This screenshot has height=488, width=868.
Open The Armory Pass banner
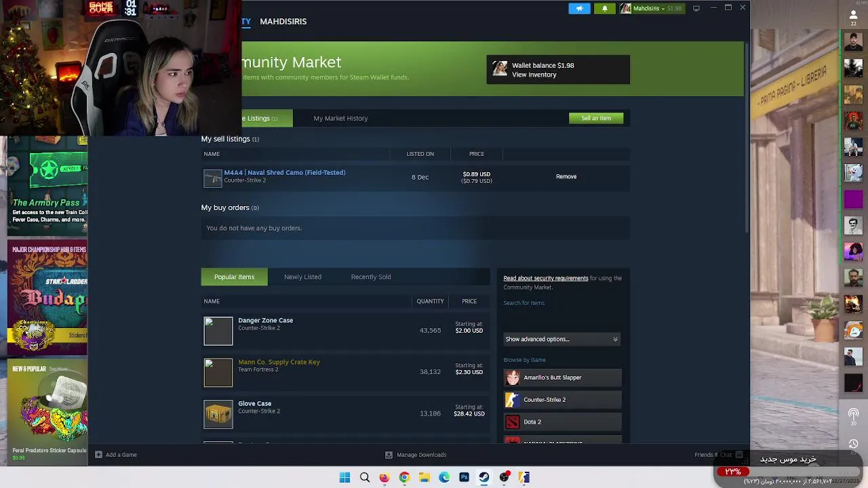[x=49, y=186]
